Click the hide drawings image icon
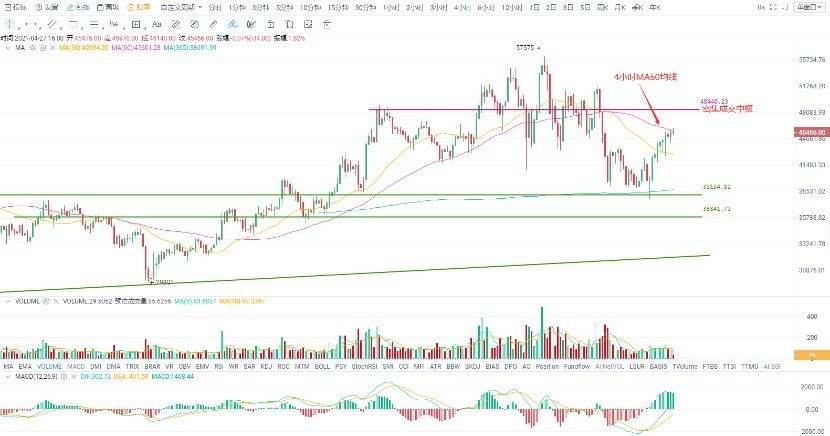The image size is (830, 436). click(x=308, y=24)
